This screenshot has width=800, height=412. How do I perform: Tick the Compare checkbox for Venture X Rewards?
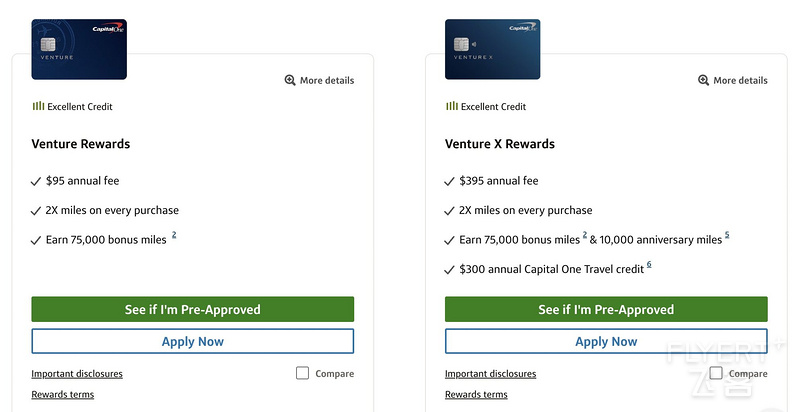[716, 373]
